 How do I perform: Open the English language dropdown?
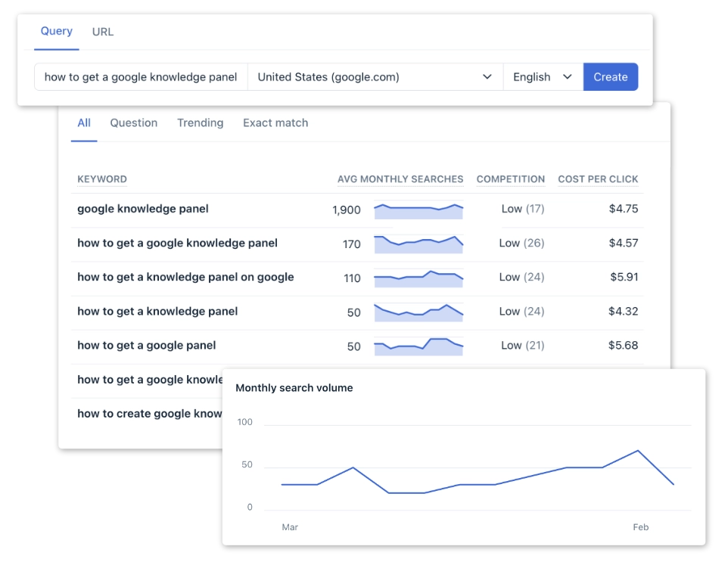point(543,76)
